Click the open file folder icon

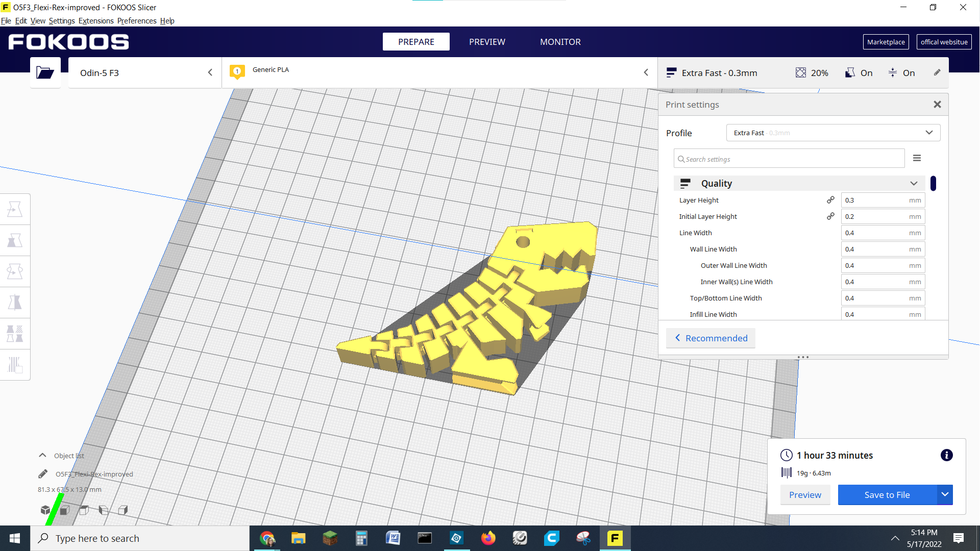pos(45,72)
